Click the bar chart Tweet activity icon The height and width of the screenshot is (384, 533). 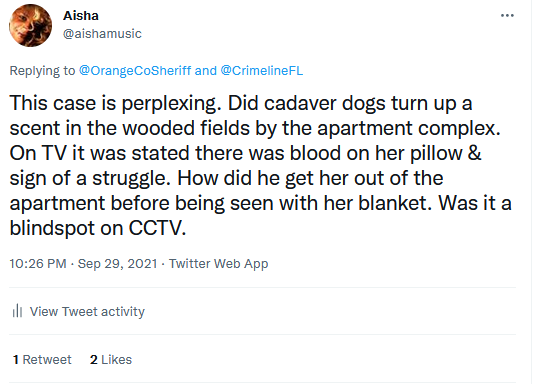click(17, 311)
